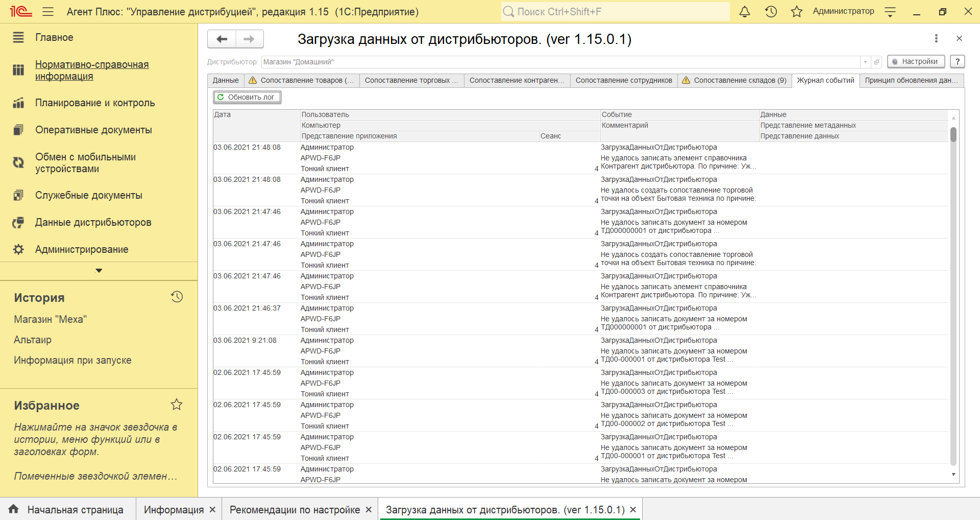Image resolution: width=980 pixels, height=520 pixels.
Task: Open Главное section
Action: 54,37
